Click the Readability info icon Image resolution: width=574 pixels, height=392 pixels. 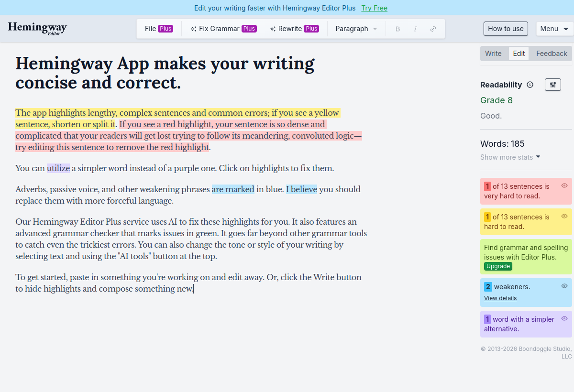[530, 85]
